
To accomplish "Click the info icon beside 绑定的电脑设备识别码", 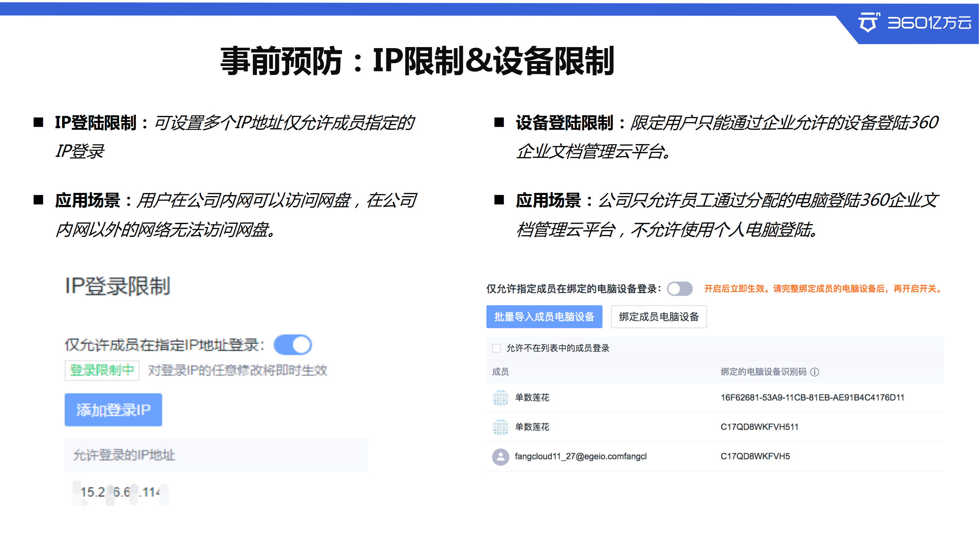I will point(815,372).
